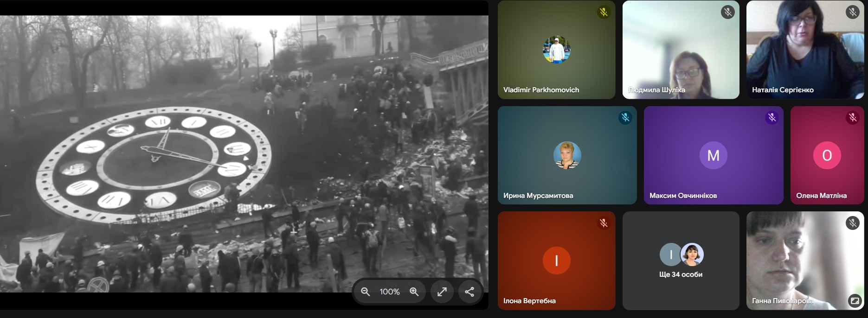
Task: Select Ирина Мурсамитова's profile avatar
Action: point(567,155)
